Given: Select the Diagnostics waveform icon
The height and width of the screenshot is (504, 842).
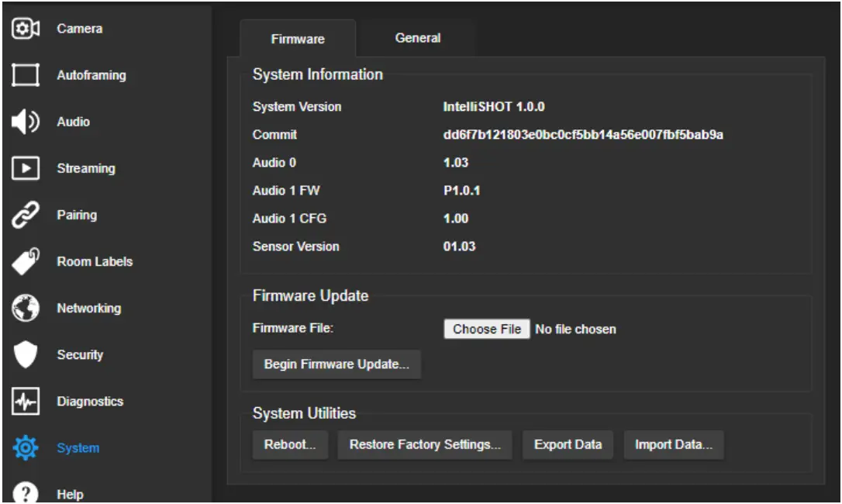Looking at the screenshot, I should click(x=26, y=402).
